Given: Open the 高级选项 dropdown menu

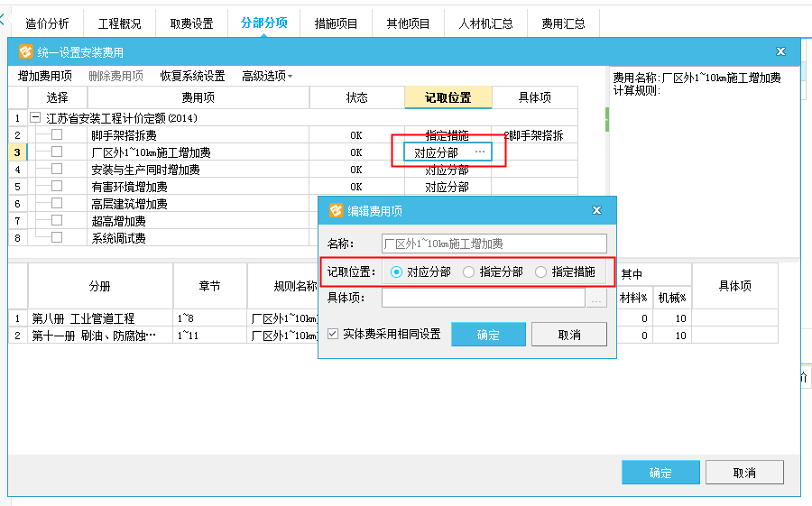Looking at the screenshot, I should tap(266, 77).
